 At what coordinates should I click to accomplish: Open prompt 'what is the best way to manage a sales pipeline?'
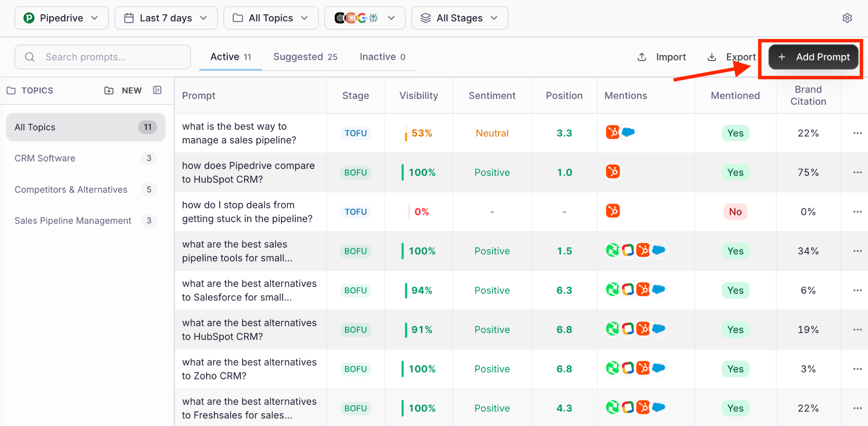(x=239, y=133)
